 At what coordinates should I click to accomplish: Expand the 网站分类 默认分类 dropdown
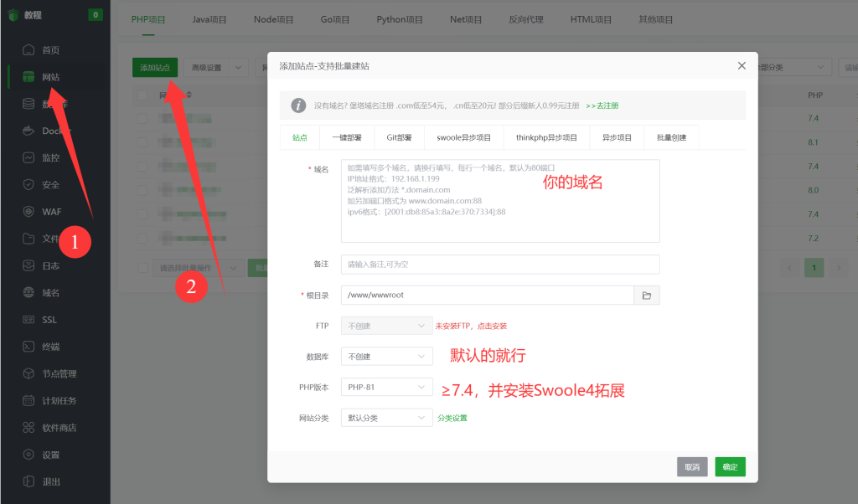tap(387, 418)
